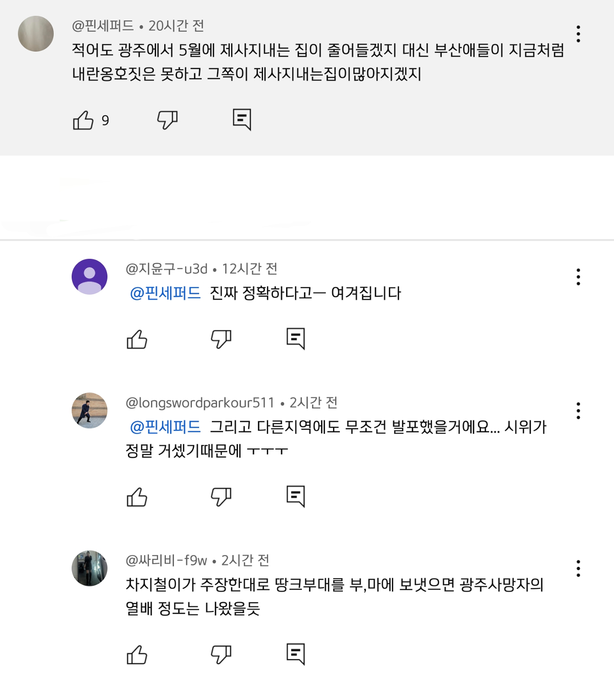Screen dimensions: 614x700
Task: Open more options for @지윤구-u3d's reply
Action: [x=578, y=277]
